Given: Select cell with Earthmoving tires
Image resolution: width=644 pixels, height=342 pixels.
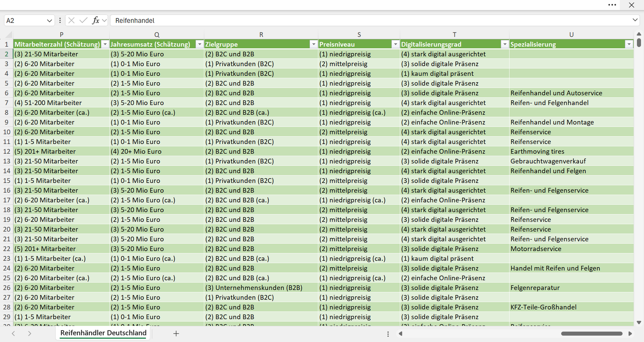Looking at the screenshot, I should [x=571, y=151].
